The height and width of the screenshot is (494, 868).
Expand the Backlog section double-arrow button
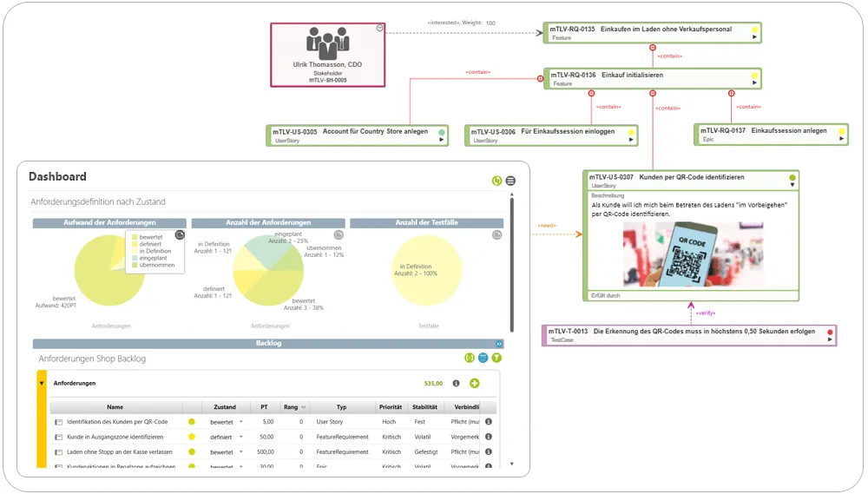point(499,344)
